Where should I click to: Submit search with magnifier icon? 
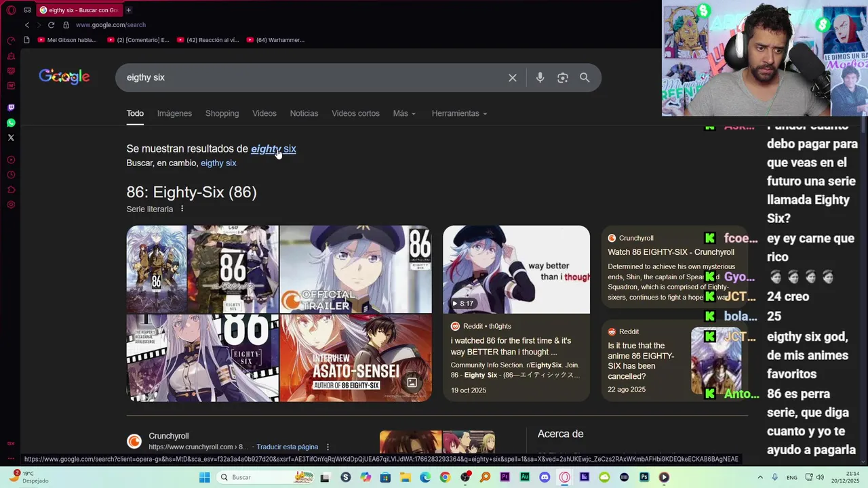pos(585,78)
